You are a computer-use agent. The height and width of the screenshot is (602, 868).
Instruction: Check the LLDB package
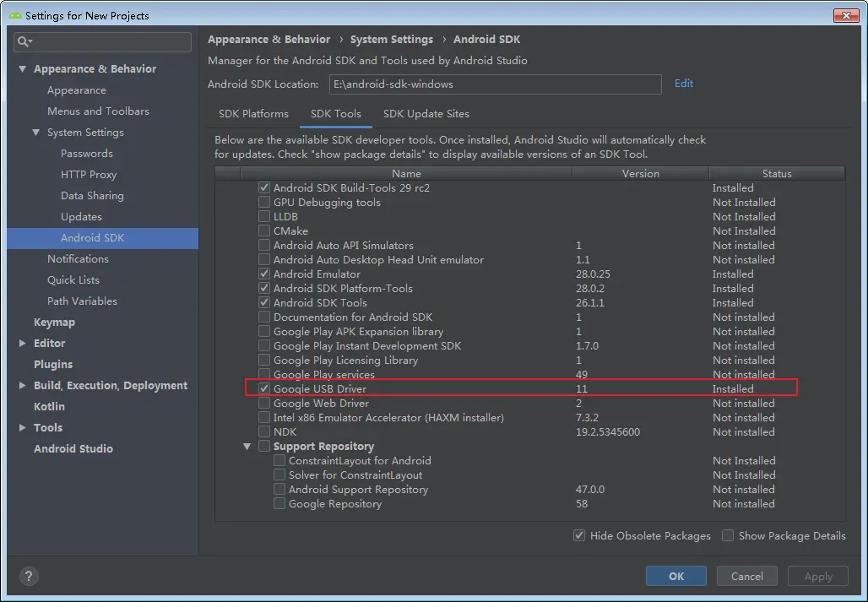264,216
